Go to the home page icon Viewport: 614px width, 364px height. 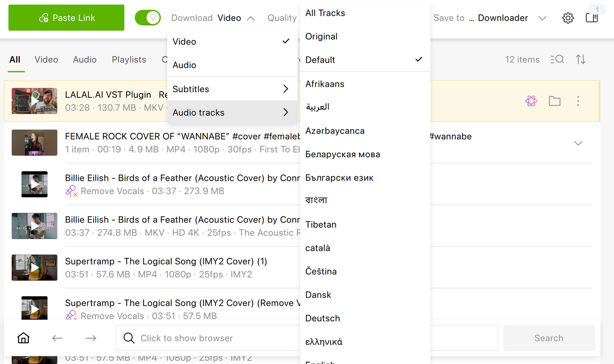pyautogui.click(x=23, y=338)
